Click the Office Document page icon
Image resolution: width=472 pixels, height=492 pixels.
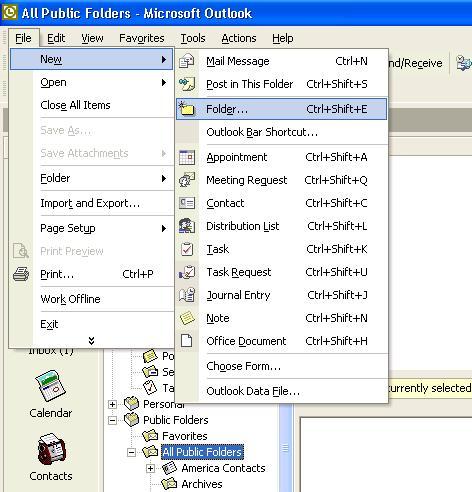(187, 341)
